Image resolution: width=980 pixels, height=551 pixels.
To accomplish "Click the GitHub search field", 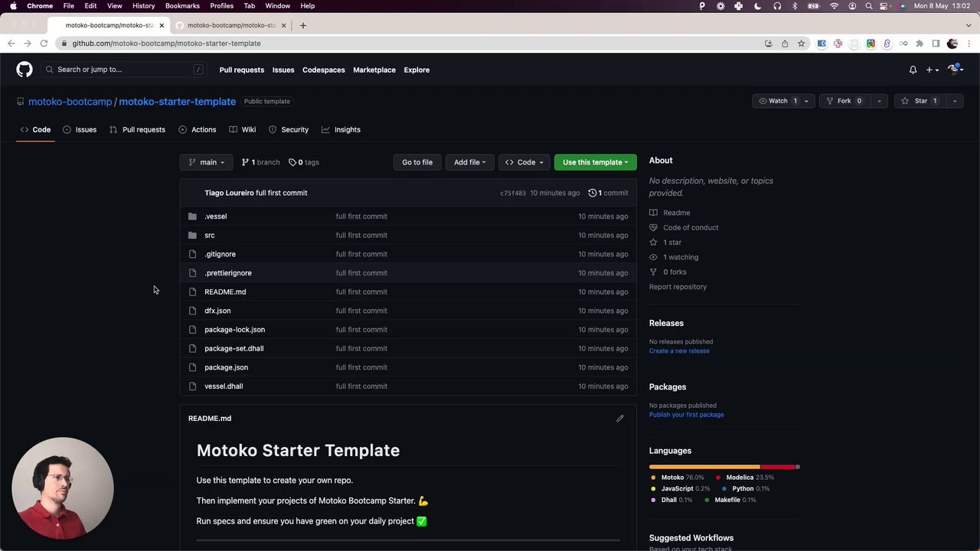I will [124, 70].
